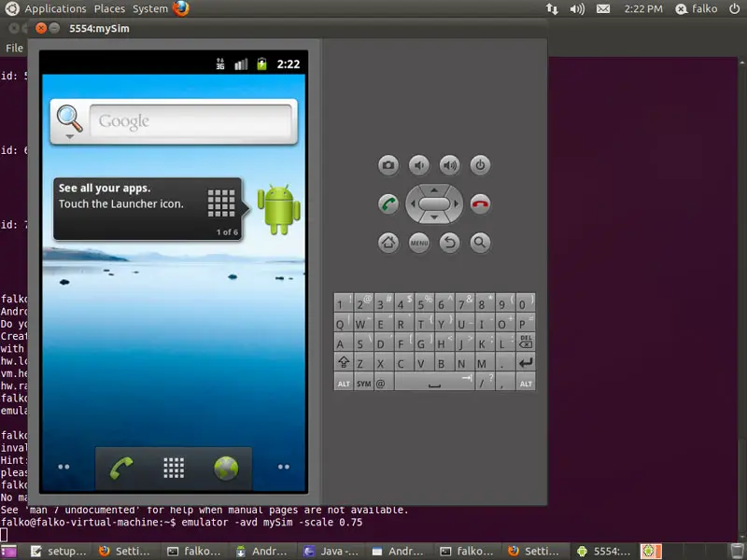The width and height of the screenshot is (747, 560).
Task: Tap the 2:22 clock in the Android status bar
Action: coord(289,64)
